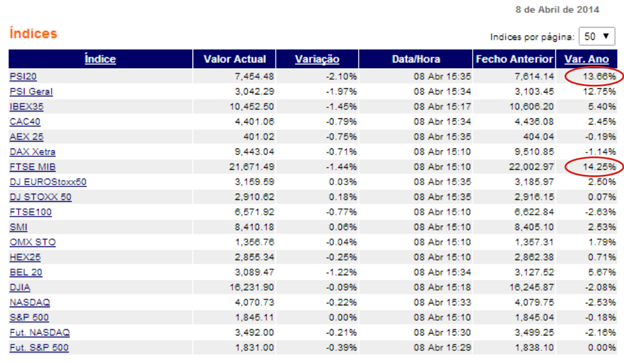Open the NASDAQ index link
The width and height of the screenshot is (624, 363).
30,302
